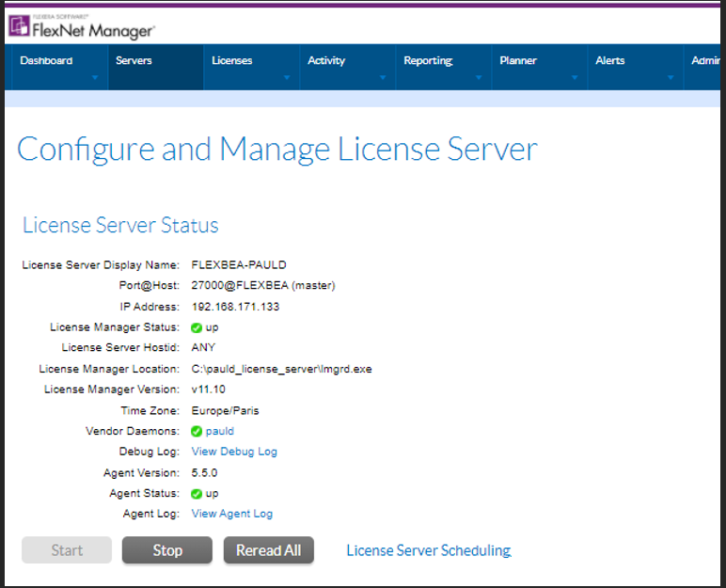
Task: Click the Configure and Manage License Server title
Action: (x=277, y=151)
